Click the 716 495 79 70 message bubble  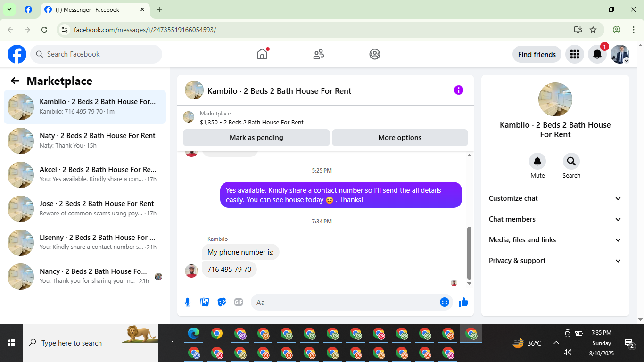(229, 270)
